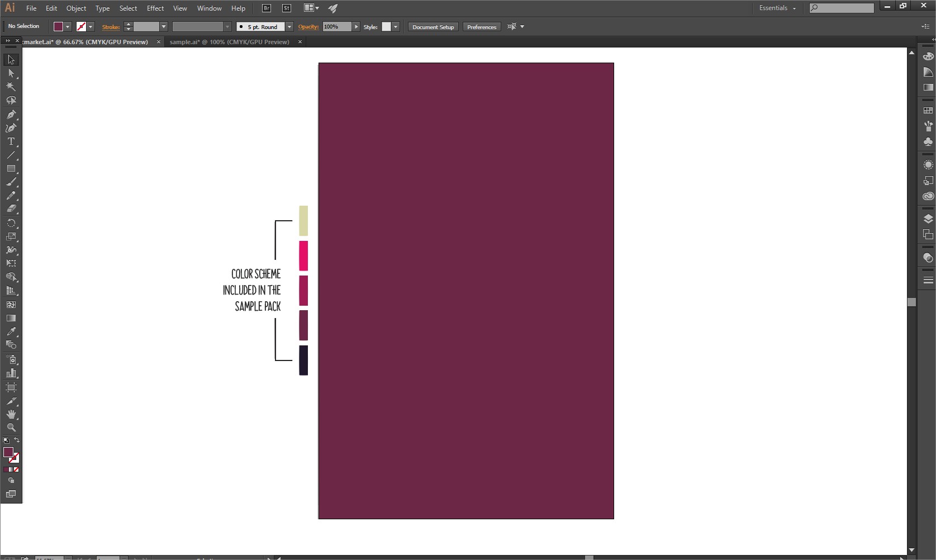
Task: Pick the Puppet Warp tool
Action: click(11, 250)
